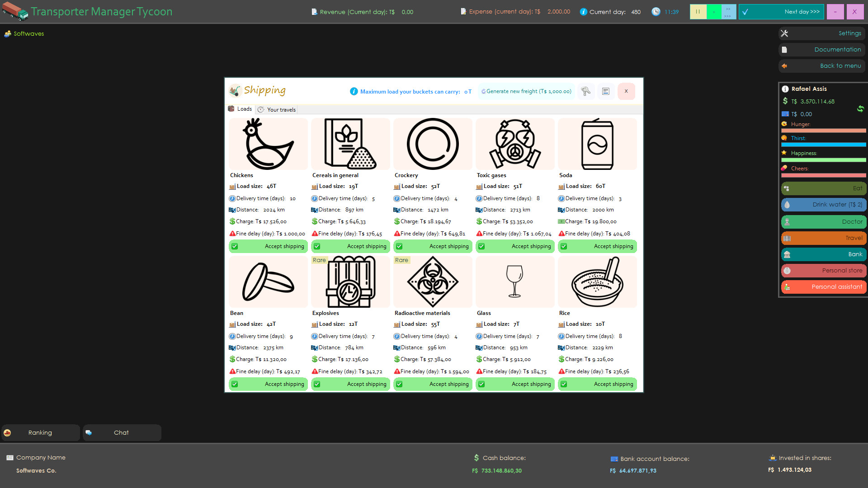Click Drink water button
This screenshot has width=868, height=488.
pyautogui.click(x=823, y=205)
